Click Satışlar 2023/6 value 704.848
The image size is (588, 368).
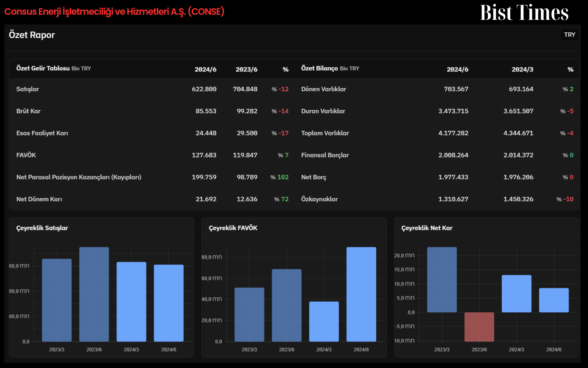(x=245, y=89)
